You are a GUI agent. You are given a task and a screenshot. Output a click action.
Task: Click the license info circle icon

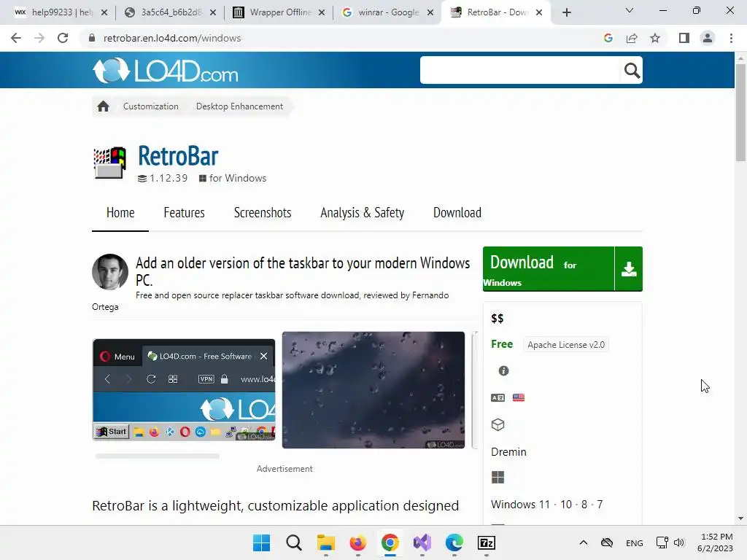(503, 370)
